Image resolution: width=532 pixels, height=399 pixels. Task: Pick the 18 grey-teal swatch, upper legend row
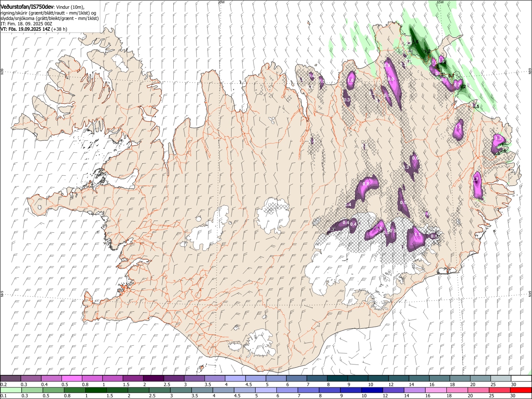[x=460, y=379]
